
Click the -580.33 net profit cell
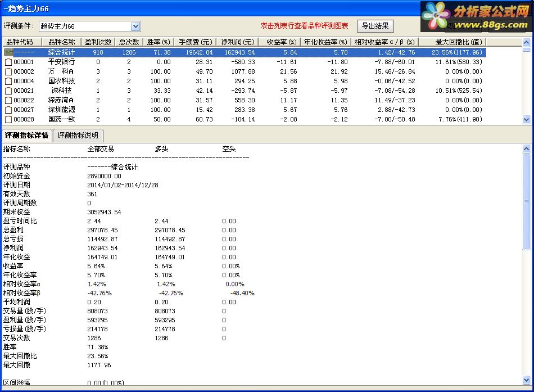243,62
